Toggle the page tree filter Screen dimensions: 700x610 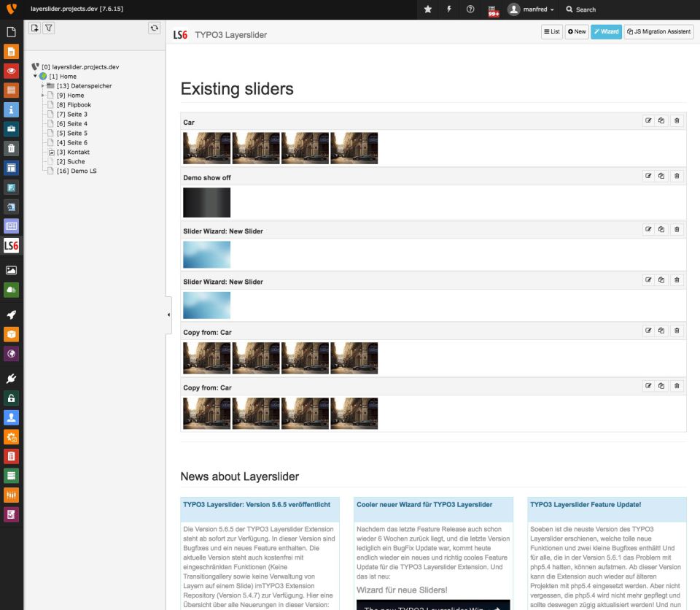coord(48,28)
